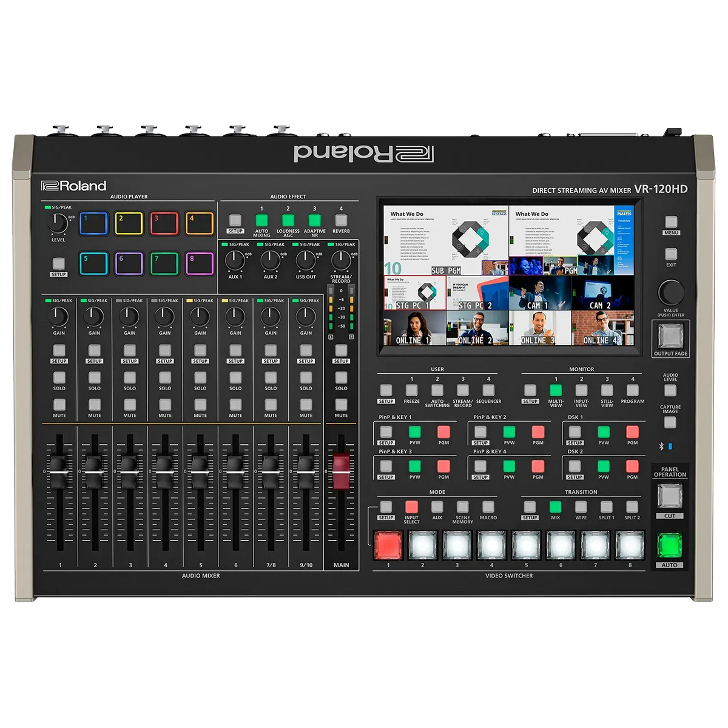
Task: Tap the purple audio player pad 6
Action: (129, 264)
